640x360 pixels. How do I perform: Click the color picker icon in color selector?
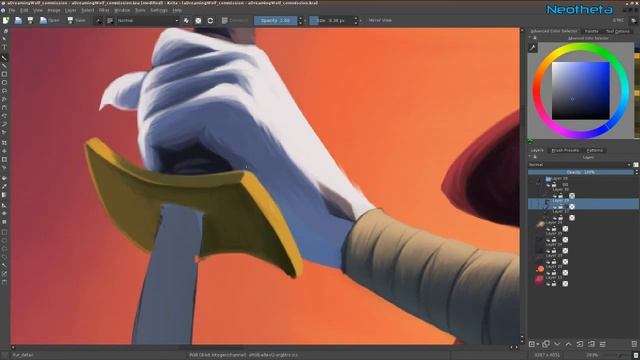(533, 48)
